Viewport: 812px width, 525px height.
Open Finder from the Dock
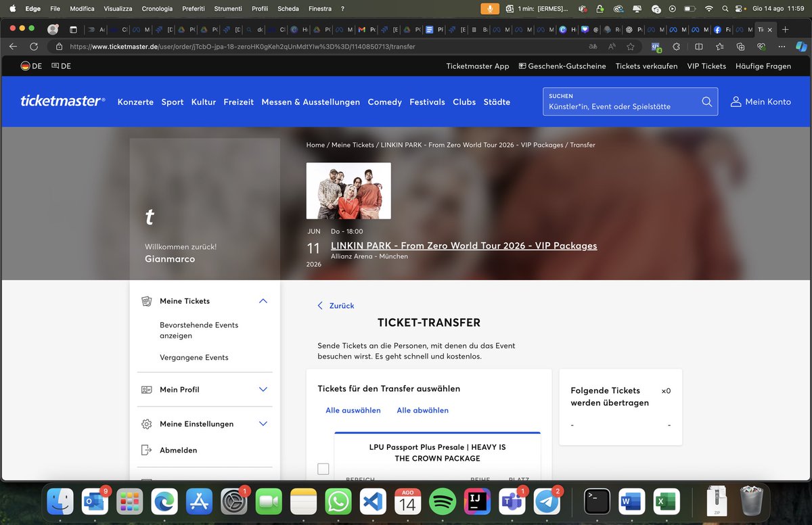pyautogui.click(x=60, y=501)
